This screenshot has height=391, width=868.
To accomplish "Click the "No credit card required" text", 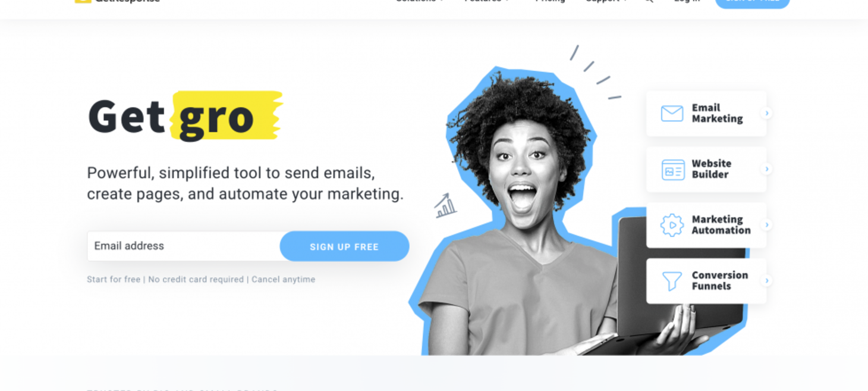I will 196,280.
